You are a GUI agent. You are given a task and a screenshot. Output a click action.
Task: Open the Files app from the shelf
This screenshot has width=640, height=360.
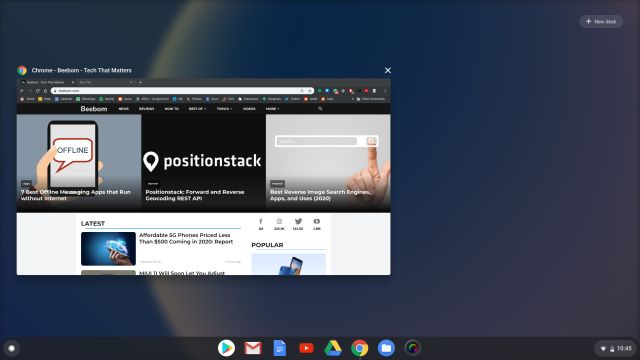(x=386, y=348)
